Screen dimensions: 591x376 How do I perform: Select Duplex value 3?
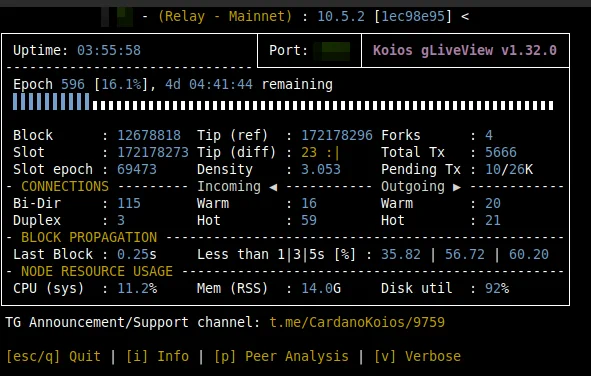[121, 220]
